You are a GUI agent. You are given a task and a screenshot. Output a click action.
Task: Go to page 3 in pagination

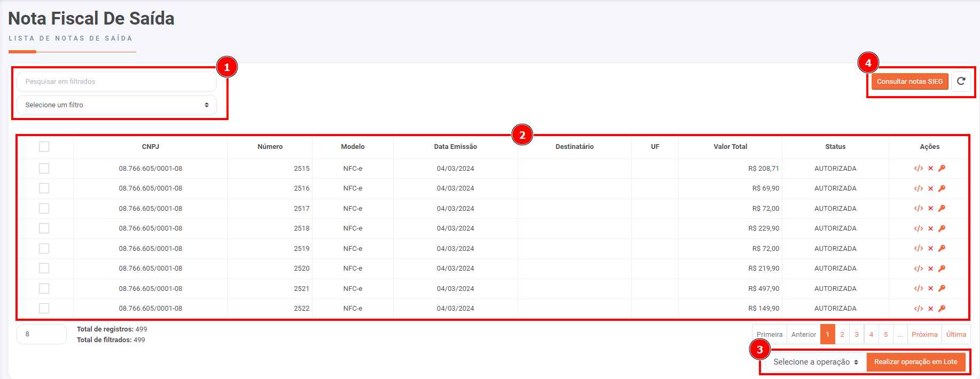857,335
